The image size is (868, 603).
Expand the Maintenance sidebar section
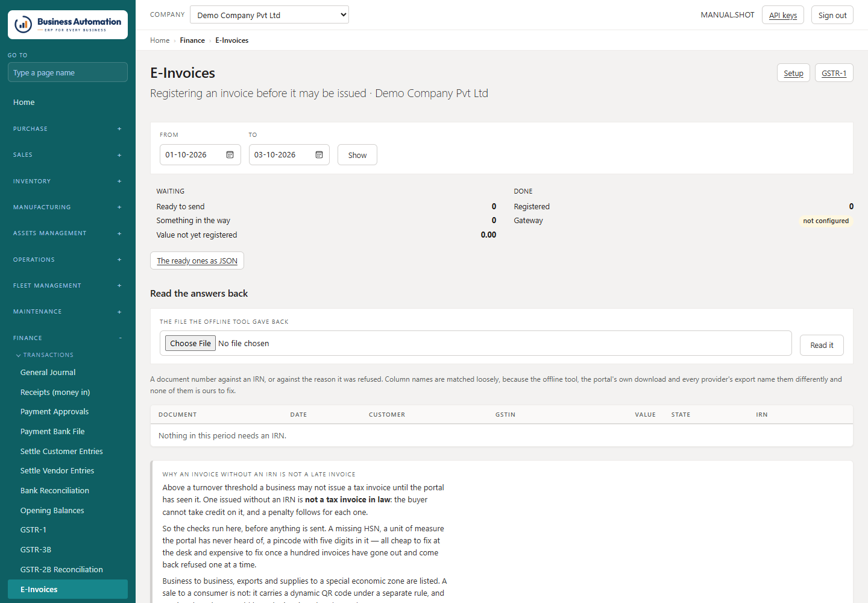68,312
